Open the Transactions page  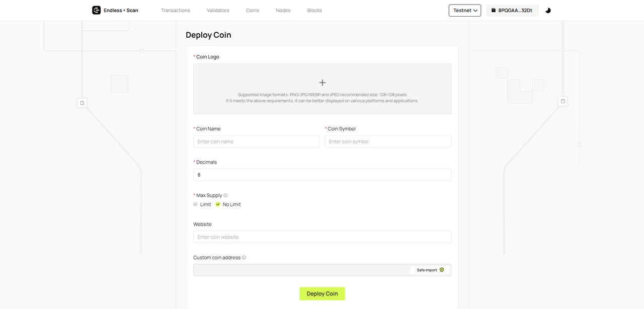click(176, 10)
